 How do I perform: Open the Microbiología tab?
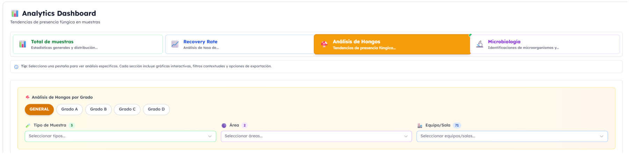coord(545,44)
